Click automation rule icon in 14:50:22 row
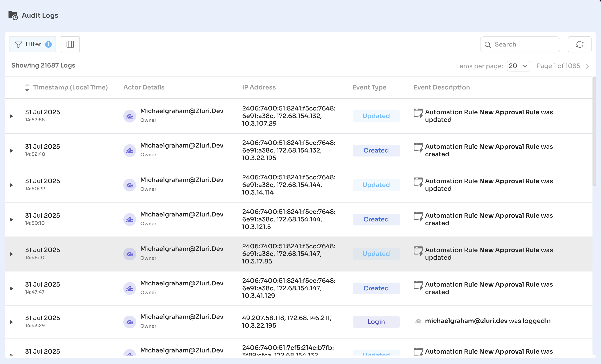The image size is (601, 364). coord(418,182)
